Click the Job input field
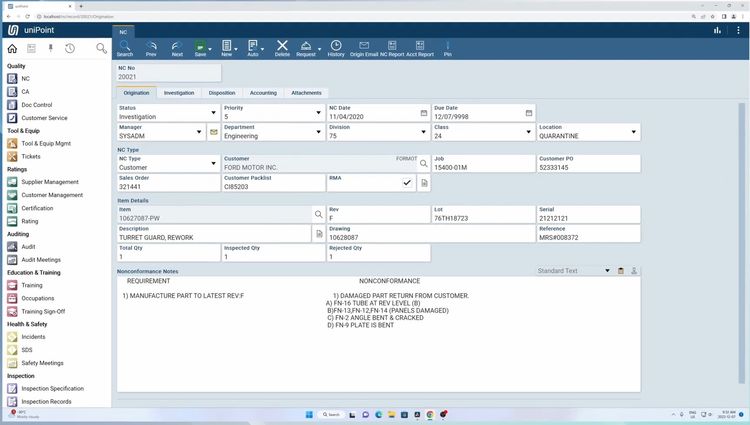The height and width of the screenshot is (425, 750). tap(484, 163)
